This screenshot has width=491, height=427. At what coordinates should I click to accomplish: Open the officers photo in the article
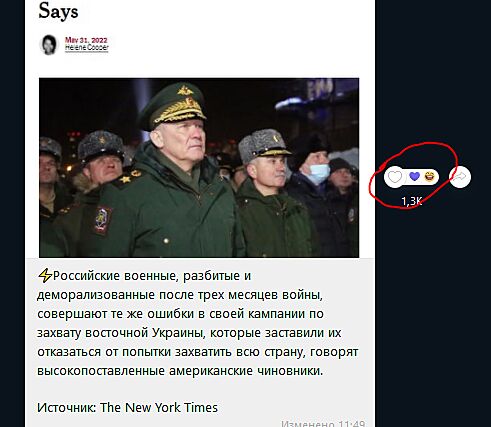199,167
